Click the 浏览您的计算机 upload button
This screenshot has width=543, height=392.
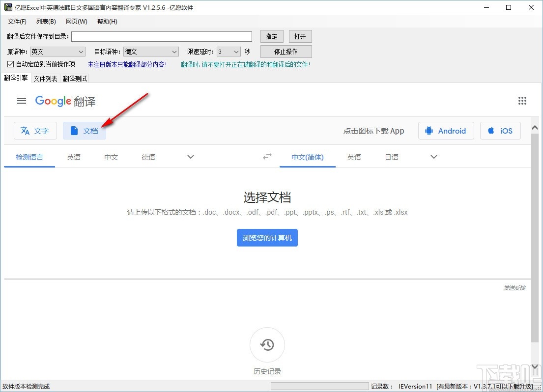pyautogui.click(x=267, y=238)
